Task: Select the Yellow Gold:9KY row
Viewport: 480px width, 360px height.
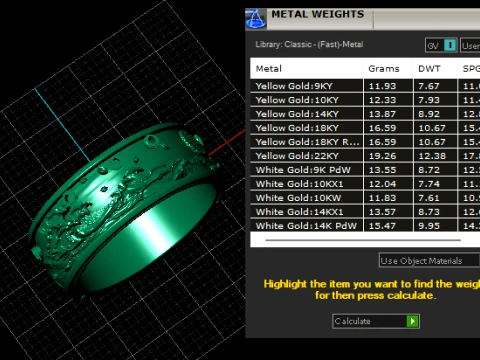Action: [365, 86]
